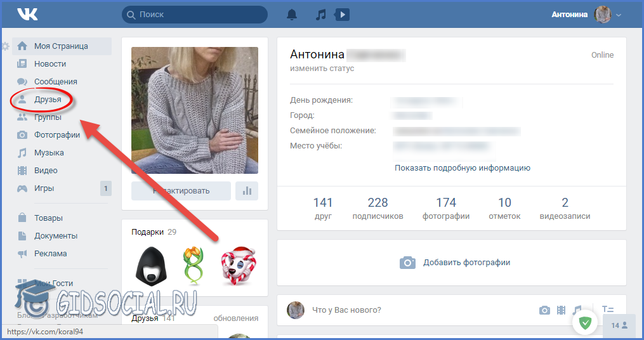The width and height of the screenshot is (644, 340).
Task: Open the Подарки 29 heading
Action: pos(154,232)
